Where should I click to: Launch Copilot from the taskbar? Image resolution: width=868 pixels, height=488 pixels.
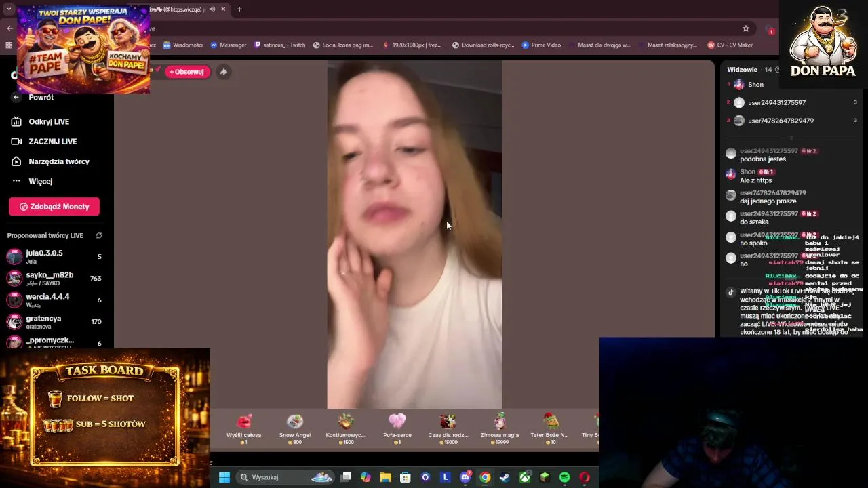click(x=366, y=477)
